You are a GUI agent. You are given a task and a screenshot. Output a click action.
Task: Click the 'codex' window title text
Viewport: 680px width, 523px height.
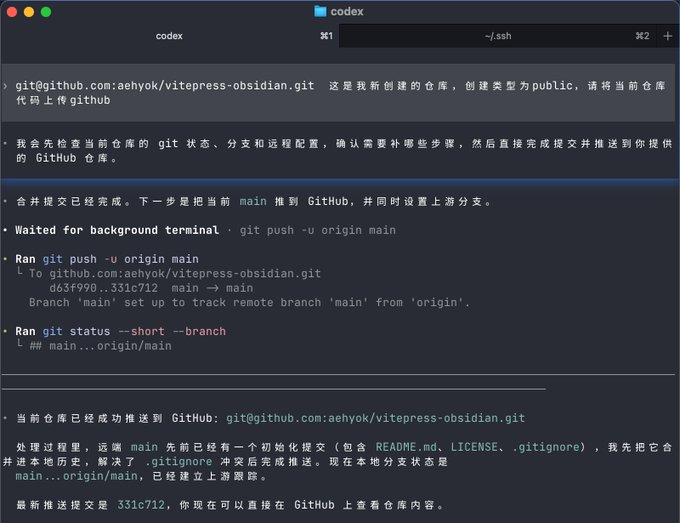point(347,12)
